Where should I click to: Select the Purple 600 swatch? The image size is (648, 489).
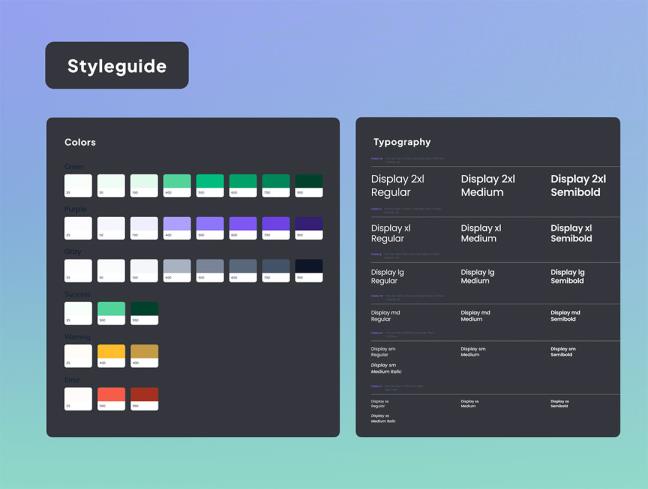coord(243,227)
